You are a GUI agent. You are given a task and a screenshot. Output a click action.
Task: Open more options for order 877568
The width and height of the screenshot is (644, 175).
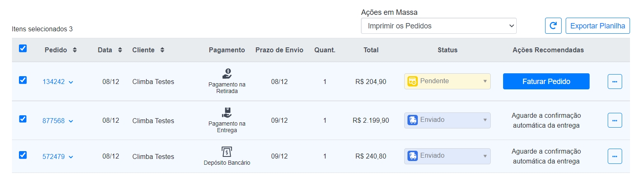pyautogui.click(x=615, y=120)
